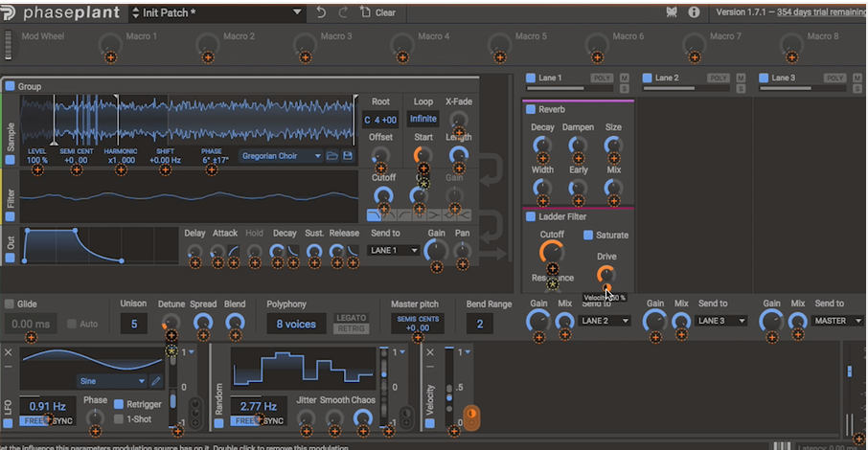The height and width of the screenshot is (450, 868).
Task: Open the Gregorian Choir sample dropdown
Action: click(x=282, y=156)
